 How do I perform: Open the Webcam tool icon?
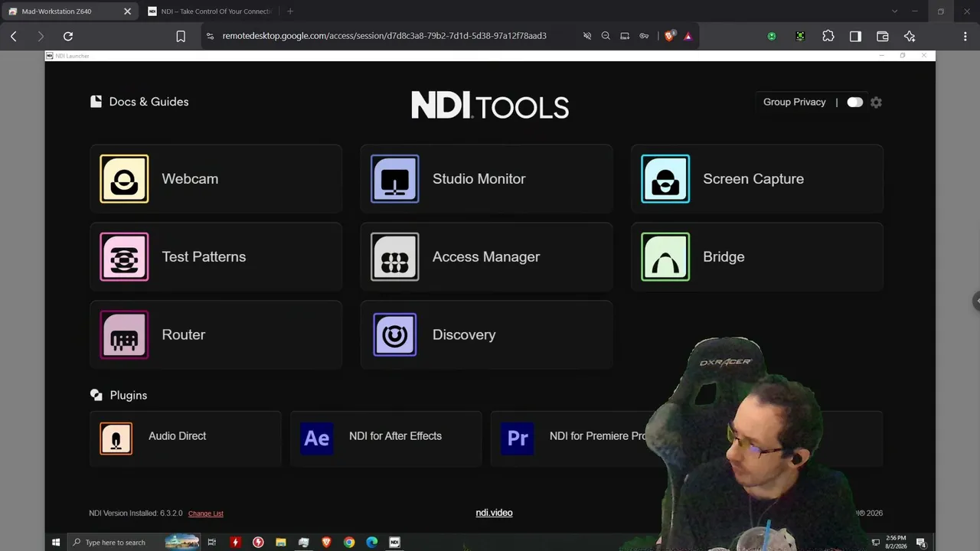124,179
